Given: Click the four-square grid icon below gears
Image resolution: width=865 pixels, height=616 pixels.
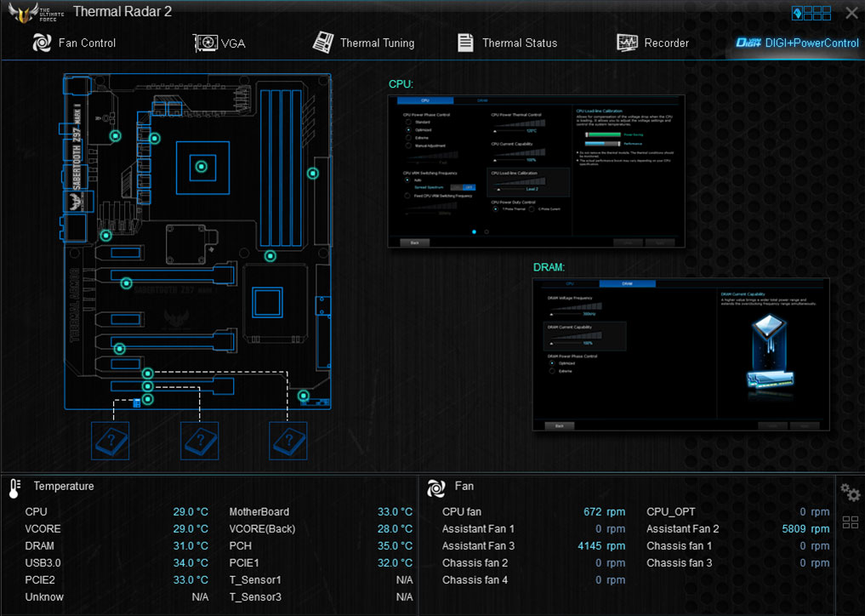Looking at the screenshot, I should pos(850,522).
